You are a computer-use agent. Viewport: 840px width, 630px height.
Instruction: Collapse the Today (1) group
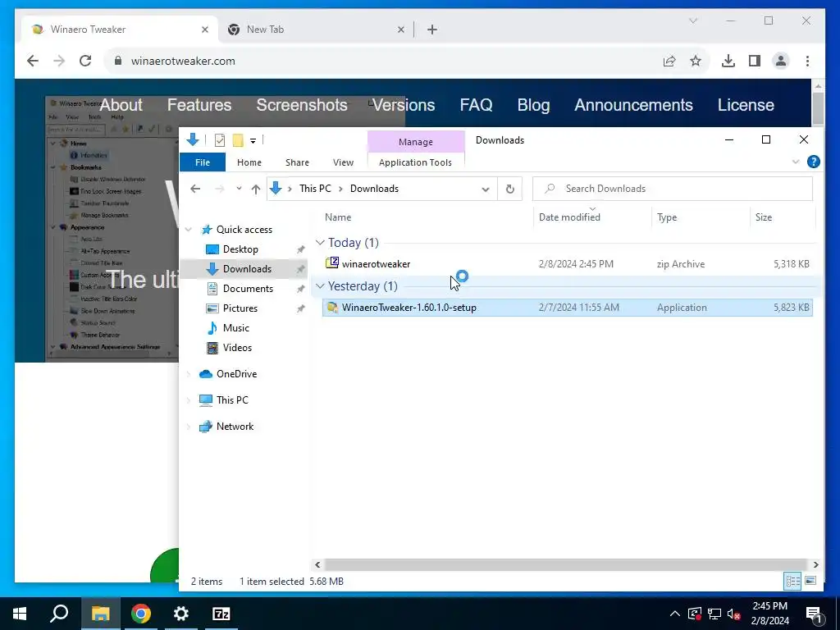click(321, 243)
